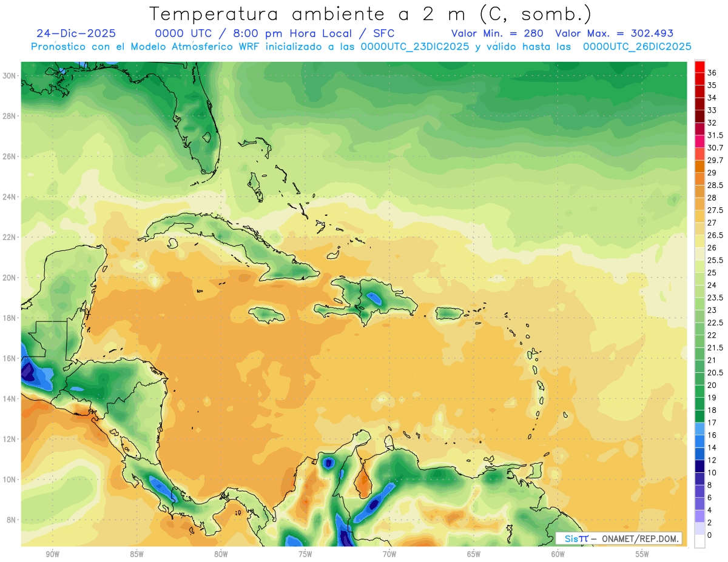
Task: Click the legend value '6'
Action: 710,498
